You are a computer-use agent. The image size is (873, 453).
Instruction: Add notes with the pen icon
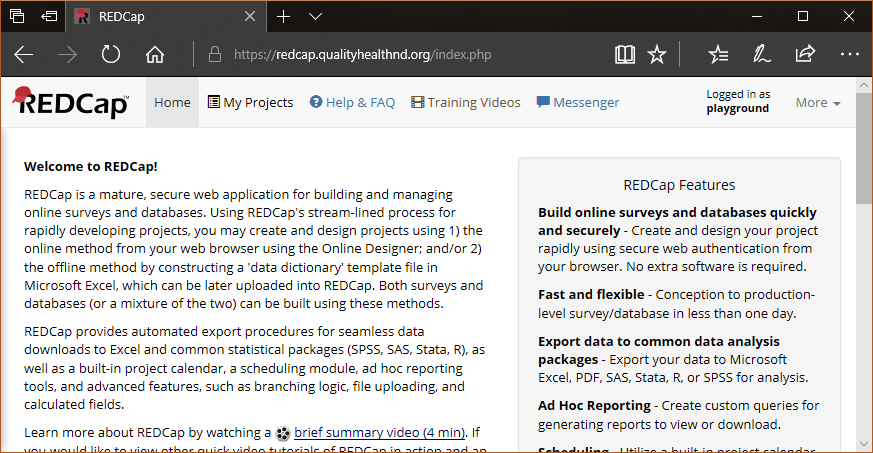762,55
